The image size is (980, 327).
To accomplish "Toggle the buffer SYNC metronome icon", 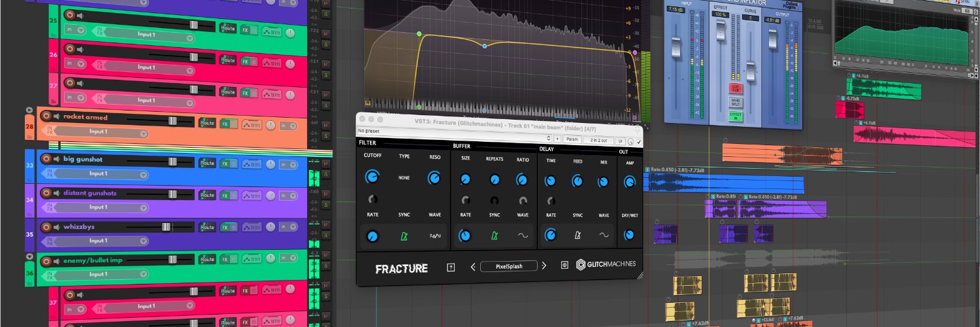I will tap(495, 235).
